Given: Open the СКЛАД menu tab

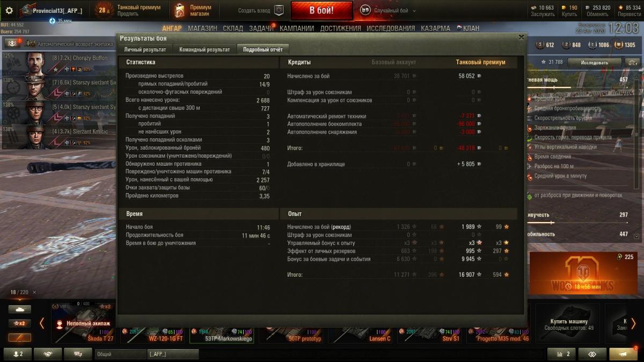Looking at the screenshot, I should (233, 28).
